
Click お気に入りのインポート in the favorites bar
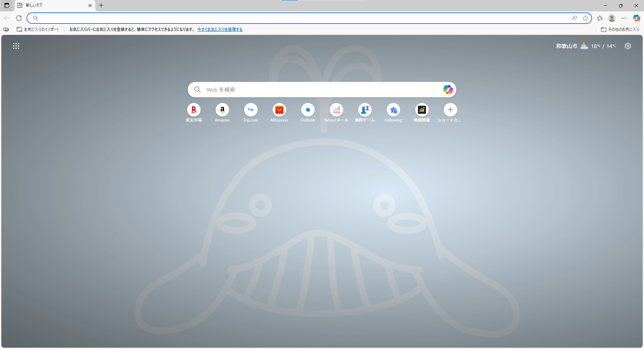(x=38, y=30)
